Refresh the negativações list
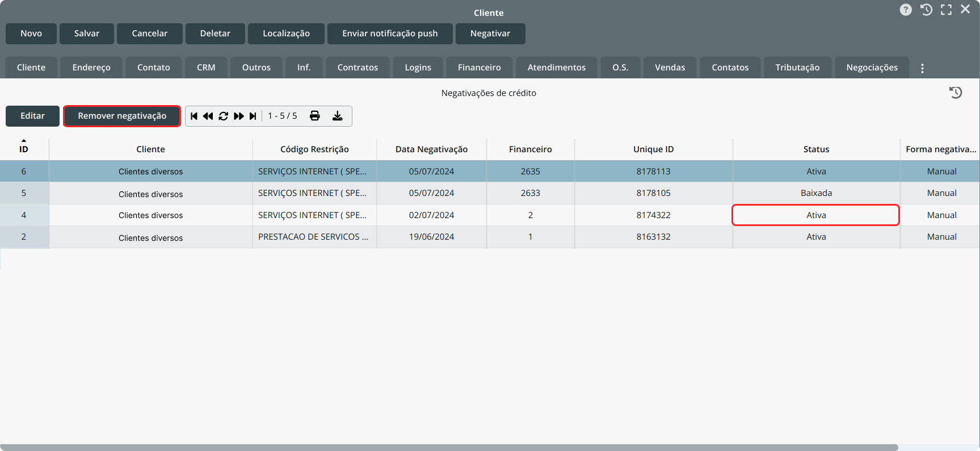 [224, 116]
